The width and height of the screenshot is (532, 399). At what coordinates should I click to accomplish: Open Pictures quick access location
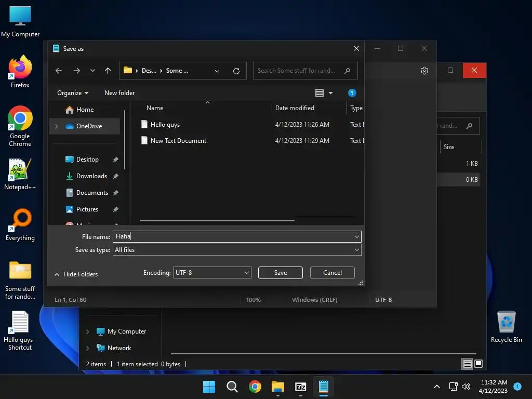click(x=87, y=209)
